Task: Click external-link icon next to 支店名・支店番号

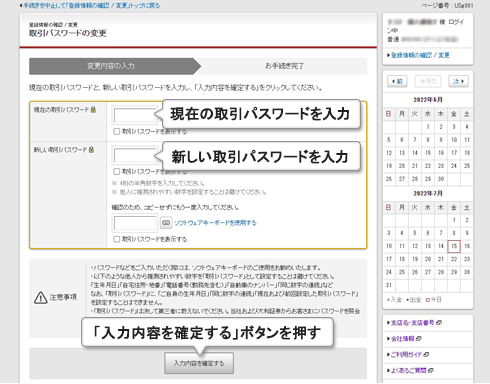Action: click(x=439, y=323)
